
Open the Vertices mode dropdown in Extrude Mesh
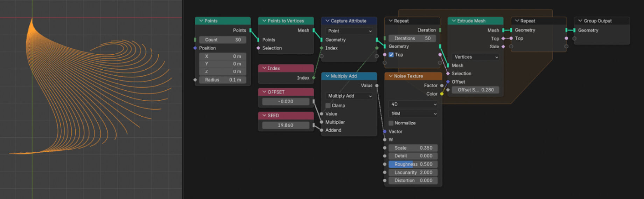(x=476, y=57)
